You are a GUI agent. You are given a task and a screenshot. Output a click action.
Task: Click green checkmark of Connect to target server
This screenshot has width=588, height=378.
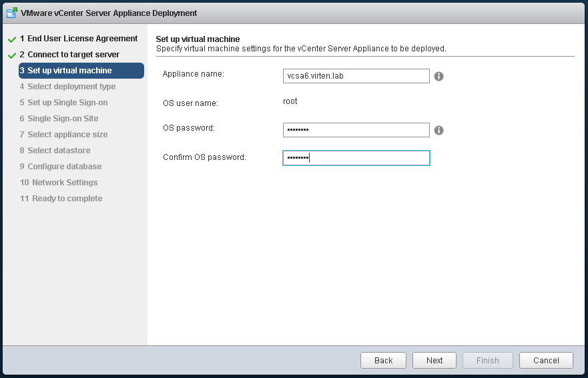(12, 55)
